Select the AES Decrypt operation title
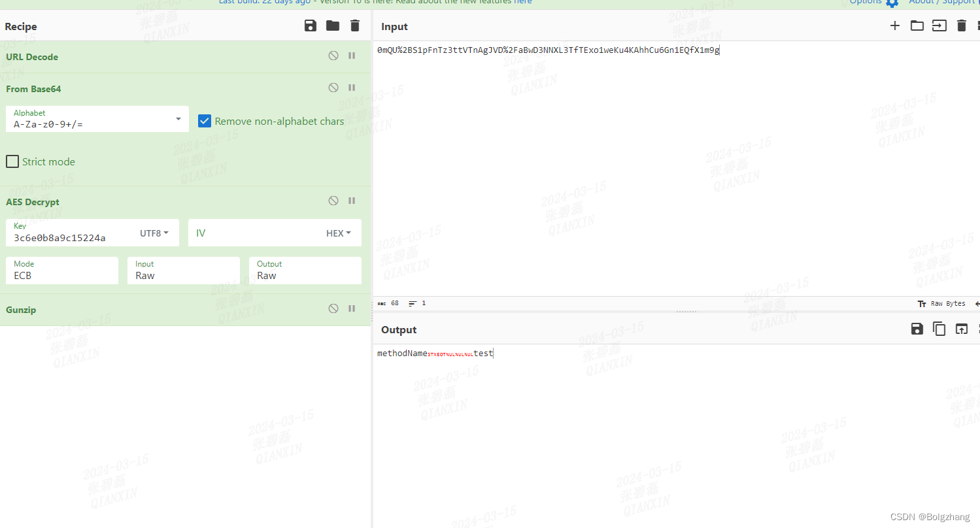 33,202
